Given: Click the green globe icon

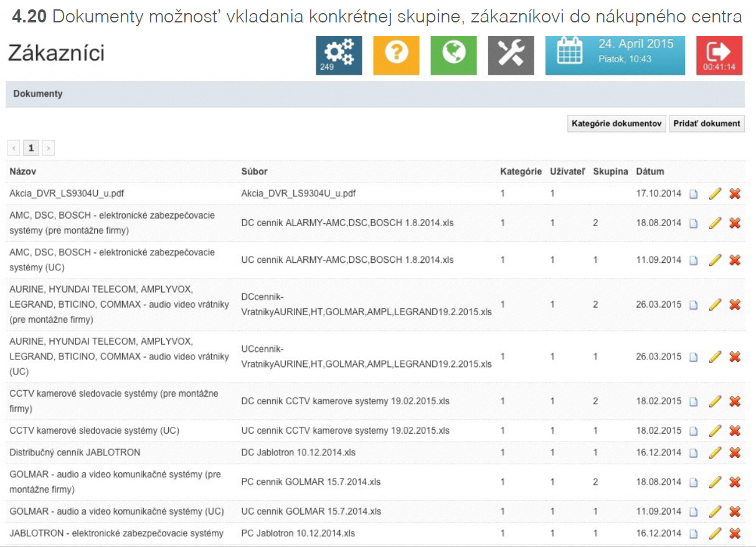Looking at the screenshot, I should [x=453, y=55].
